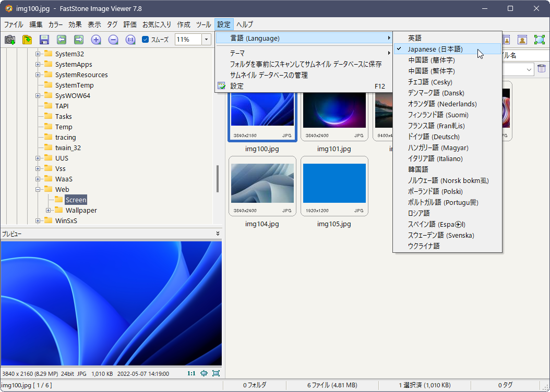Toggle the スムーズ smoothing checkbox
Image resolution: width=550 pixels, height=392 pixels.
tap(145, 40)
